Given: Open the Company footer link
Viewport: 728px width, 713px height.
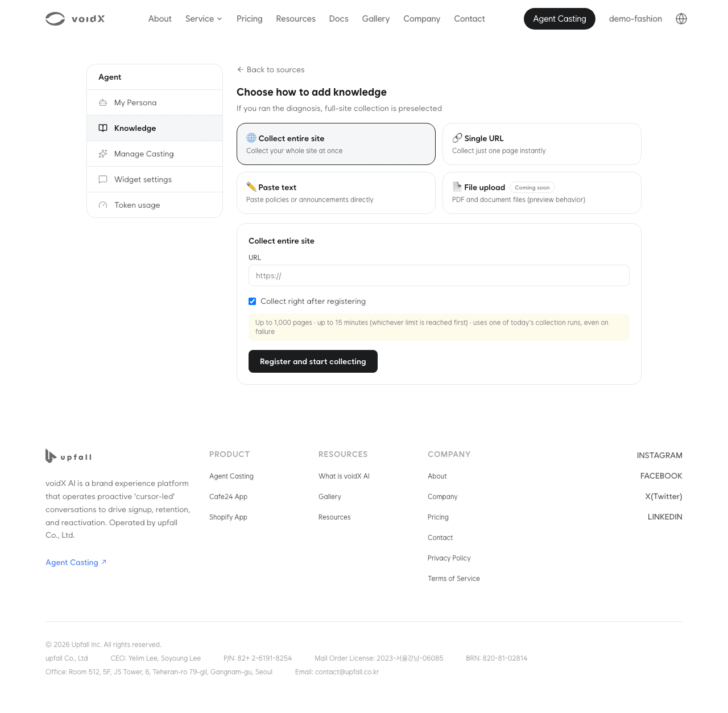Looking at the screenshot, I should pos(442,497).
